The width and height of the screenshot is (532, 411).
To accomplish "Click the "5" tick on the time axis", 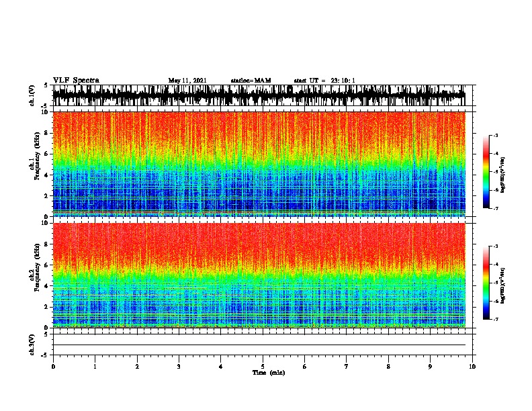I will click(263, 367).
